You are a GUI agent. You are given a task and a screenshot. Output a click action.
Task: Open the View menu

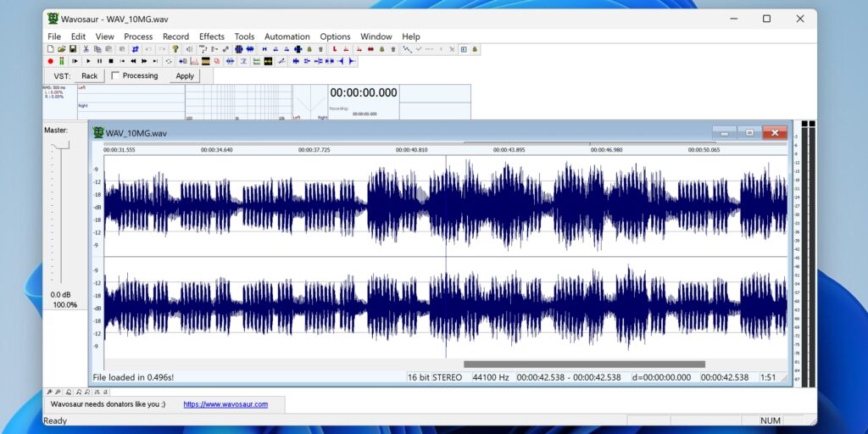click(104, 36)
